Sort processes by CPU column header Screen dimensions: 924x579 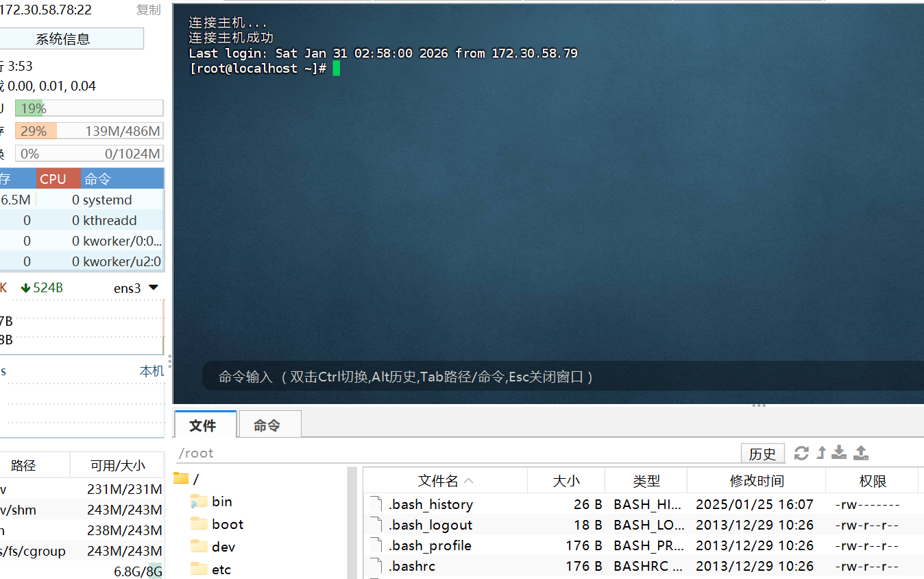point(58,179)
